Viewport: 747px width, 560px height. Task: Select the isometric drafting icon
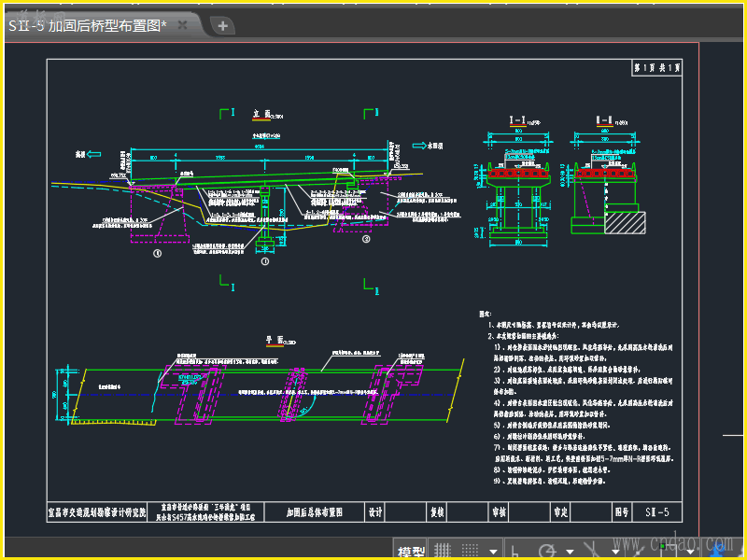click(x=592, y=550)
